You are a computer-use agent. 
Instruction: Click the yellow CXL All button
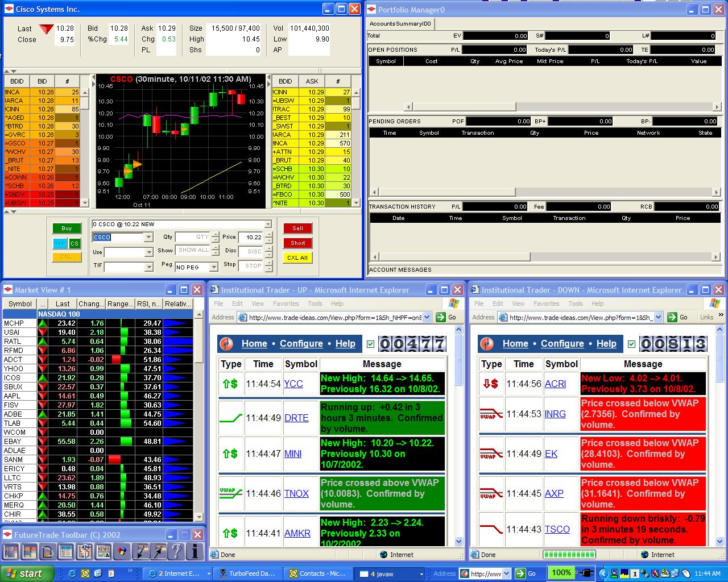(x=297, y=257)
